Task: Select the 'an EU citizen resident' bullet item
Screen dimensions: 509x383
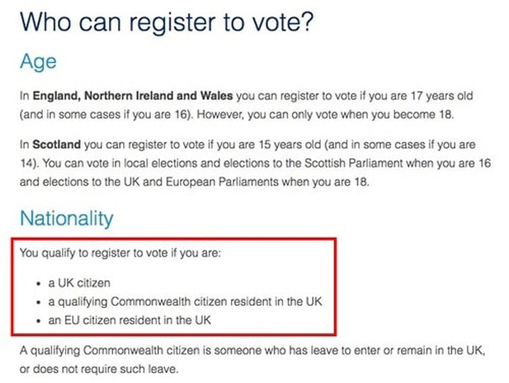Action: click(x=130, y=320)
